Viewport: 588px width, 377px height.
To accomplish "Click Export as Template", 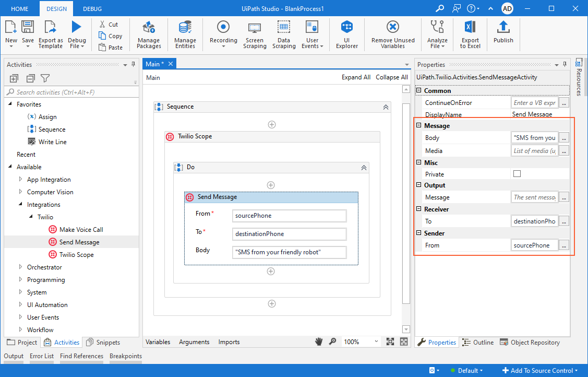I will (50, 35).
